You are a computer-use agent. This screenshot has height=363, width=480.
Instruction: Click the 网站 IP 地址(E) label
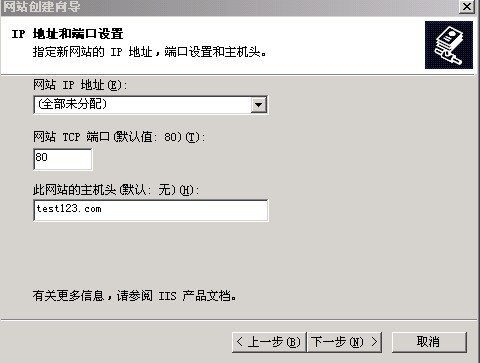point(80,85)
